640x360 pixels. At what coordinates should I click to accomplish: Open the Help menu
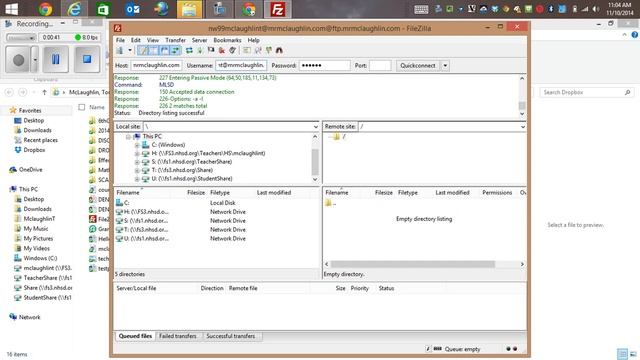click(253, 40)
